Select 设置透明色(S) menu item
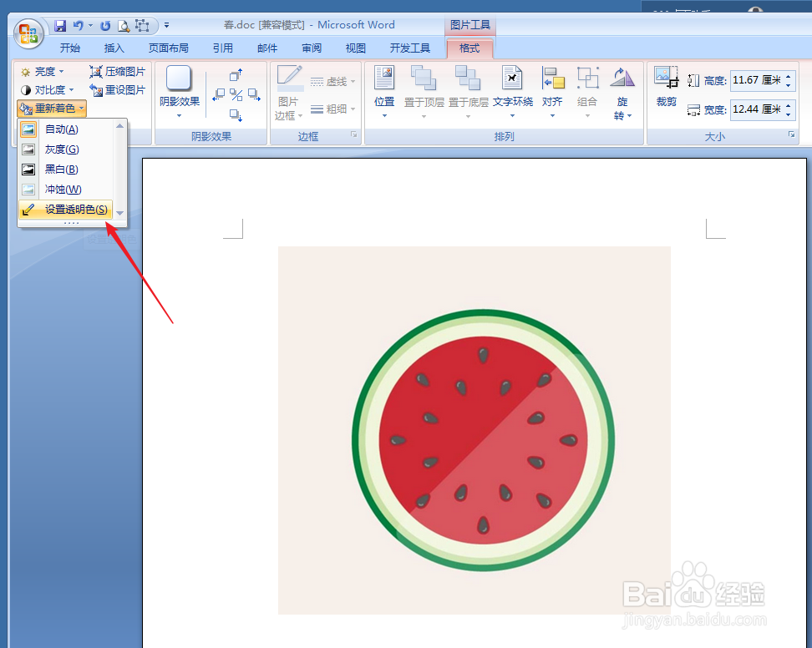Screen dimensions: 812x648 (66, 210)
